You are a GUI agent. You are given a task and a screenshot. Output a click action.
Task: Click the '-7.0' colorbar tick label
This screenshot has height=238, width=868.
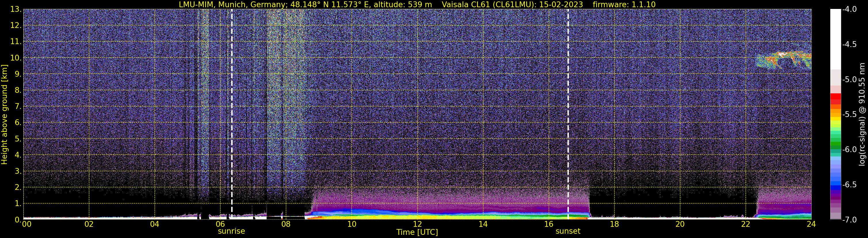[x=850, y=220]
